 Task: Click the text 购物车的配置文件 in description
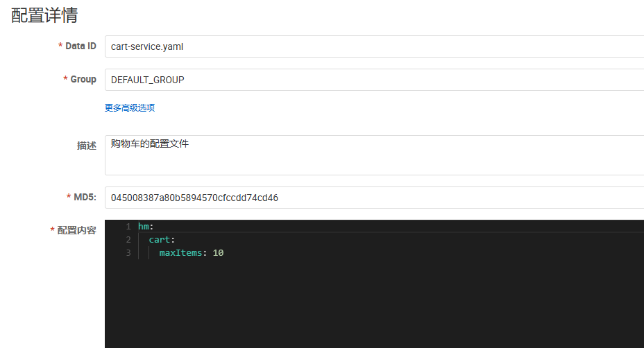(x=150, y=144)
